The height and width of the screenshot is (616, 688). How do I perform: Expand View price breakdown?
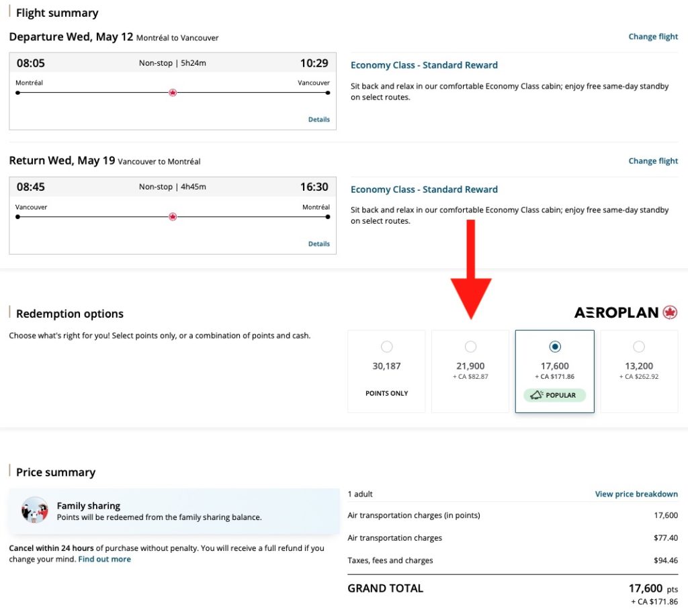pyautogui.click(x=636, y=494)
